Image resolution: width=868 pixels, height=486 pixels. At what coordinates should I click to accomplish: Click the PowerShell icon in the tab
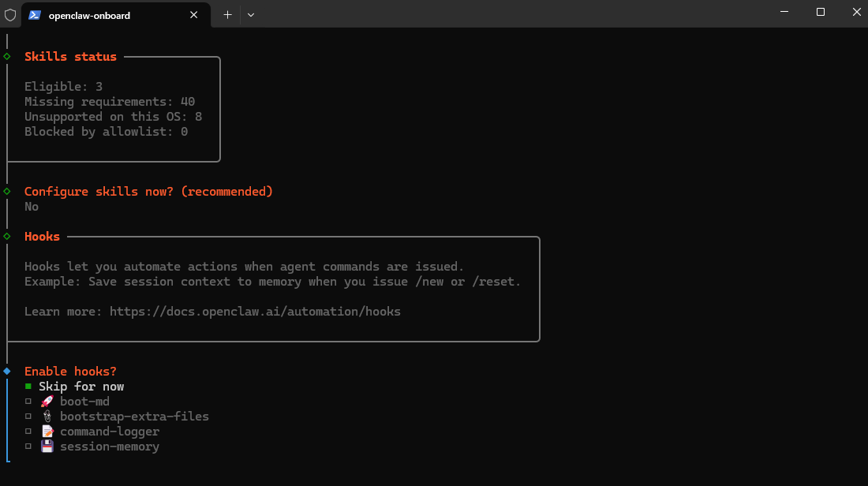(35, 15)
